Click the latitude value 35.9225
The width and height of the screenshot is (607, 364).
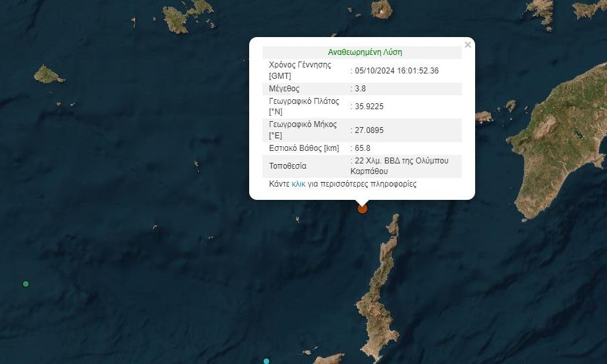tap(370, 107)
